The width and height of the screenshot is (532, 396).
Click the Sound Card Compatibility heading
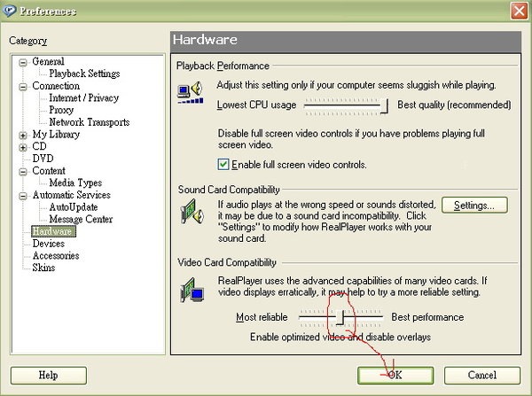coord(229,190)
